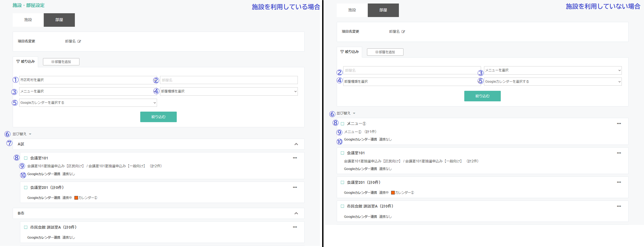This screenshot has width=644, height=247.
Task: Open Googleカレンダーを選択する dropdown in left panel
Action: click(88, 103)
